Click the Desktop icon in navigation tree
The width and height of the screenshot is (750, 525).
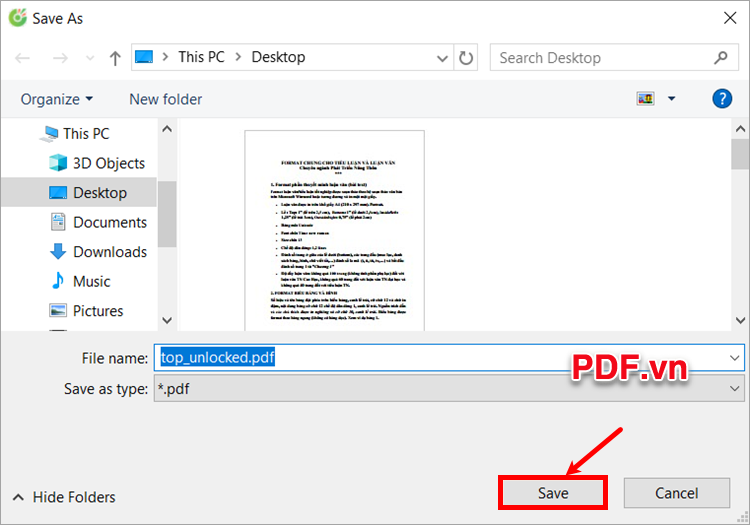[x=58, y=193]
